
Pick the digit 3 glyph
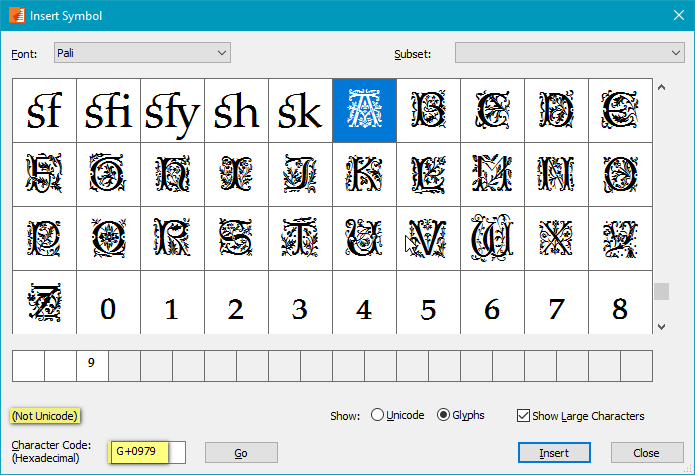(301, 302)
